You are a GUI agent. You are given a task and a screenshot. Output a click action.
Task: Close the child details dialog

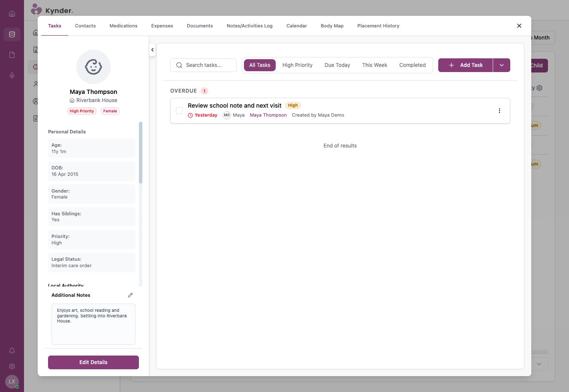(519, 26)
